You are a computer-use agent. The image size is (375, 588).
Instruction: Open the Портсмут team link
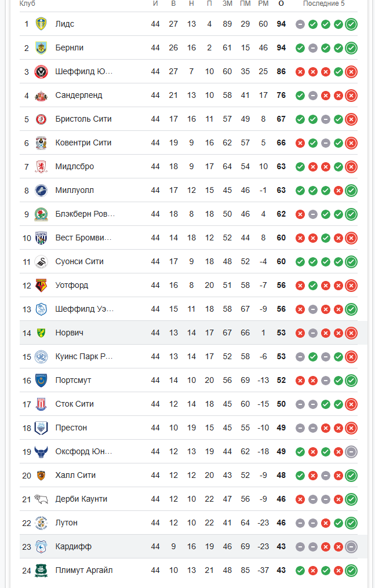(73, 380)
